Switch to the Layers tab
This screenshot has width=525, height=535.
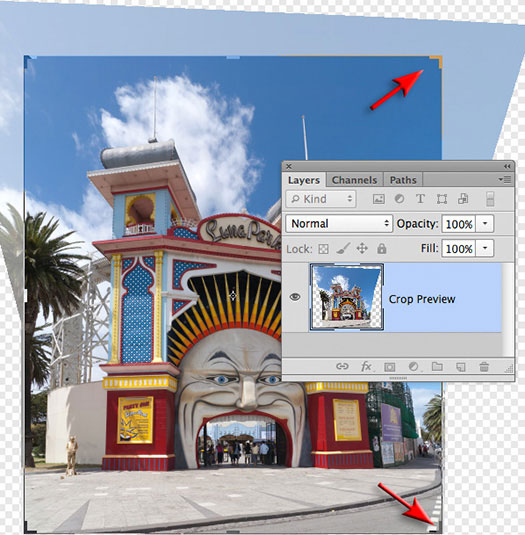(x=304, y=180)
